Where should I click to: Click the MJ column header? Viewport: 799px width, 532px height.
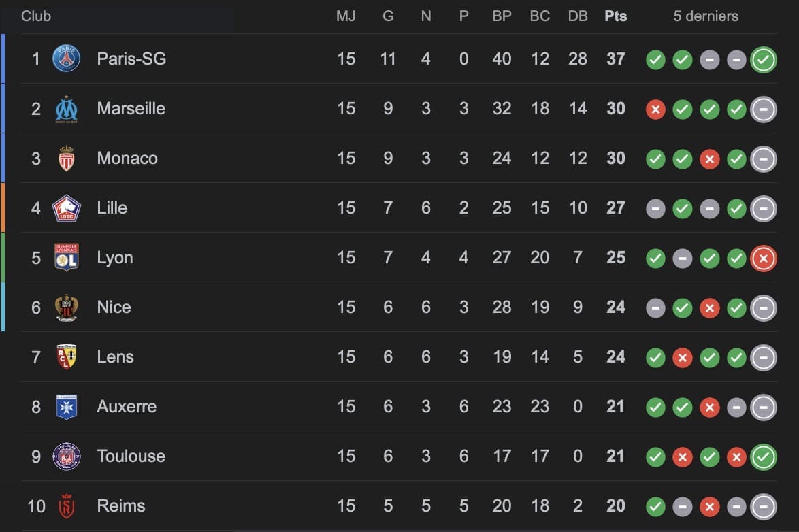pyautogui.click(x=346, y=16)
